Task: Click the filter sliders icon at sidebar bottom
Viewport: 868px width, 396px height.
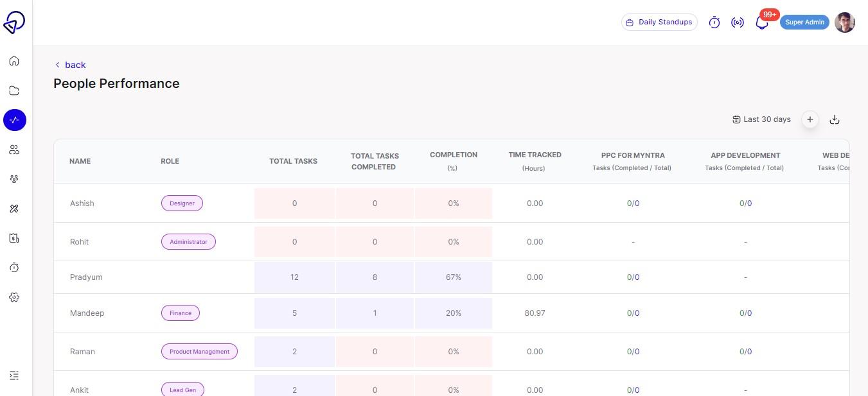Action: click(x=14, y=375)
